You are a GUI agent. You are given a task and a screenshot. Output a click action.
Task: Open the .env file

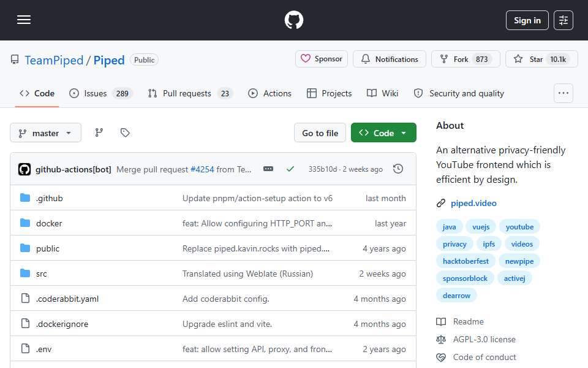click(44, 349)
